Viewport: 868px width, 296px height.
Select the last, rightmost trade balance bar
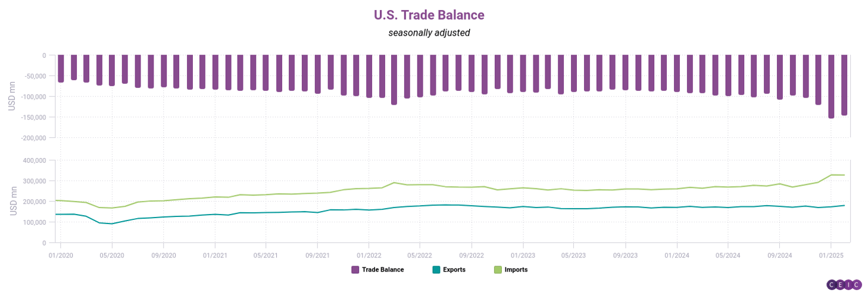844,85
